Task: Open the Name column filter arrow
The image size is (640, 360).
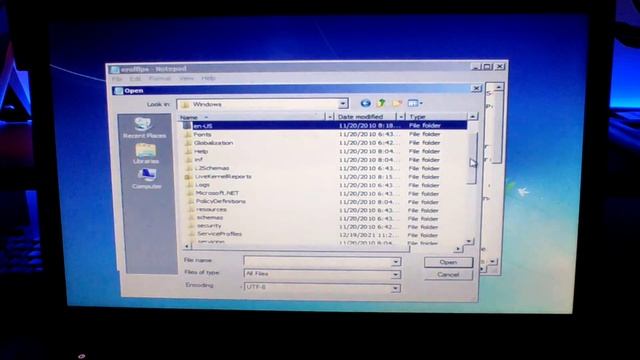Action: 330,117
